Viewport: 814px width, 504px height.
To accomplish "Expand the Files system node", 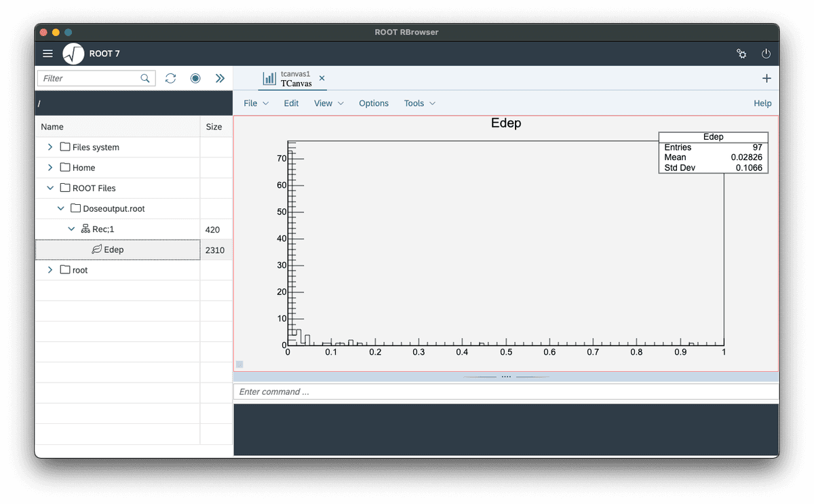I will [50, 147].
